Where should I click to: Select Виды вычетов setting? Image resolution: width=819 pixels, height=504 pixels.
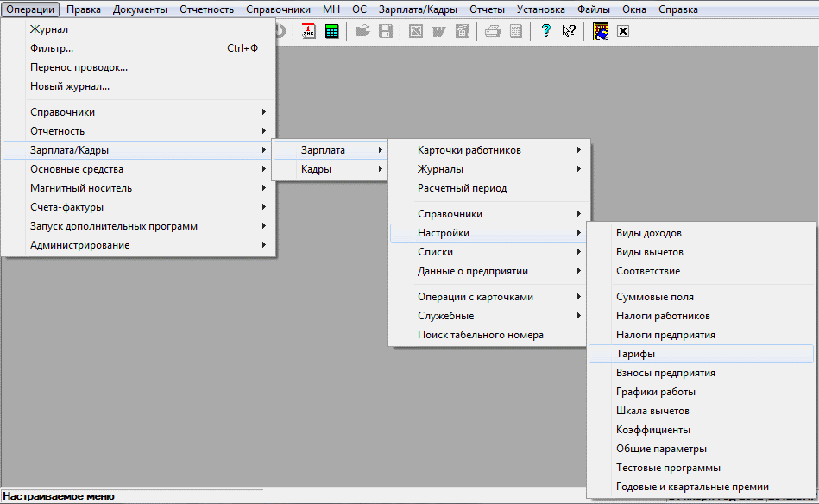click(x=701, y=252)
